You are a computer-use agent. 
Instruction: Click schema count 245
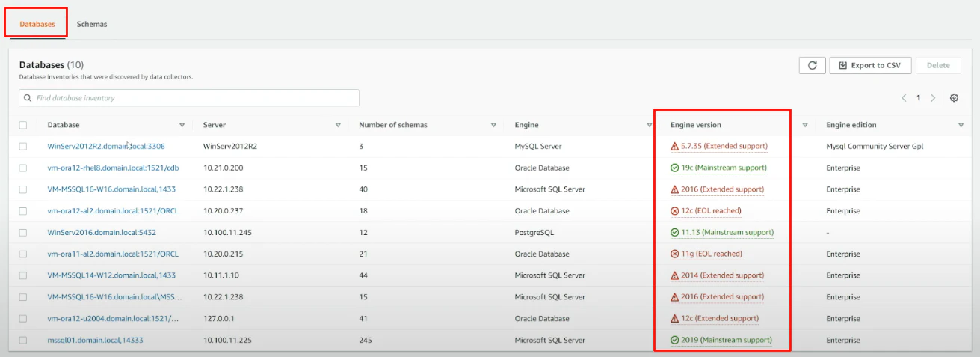(366, 340)
